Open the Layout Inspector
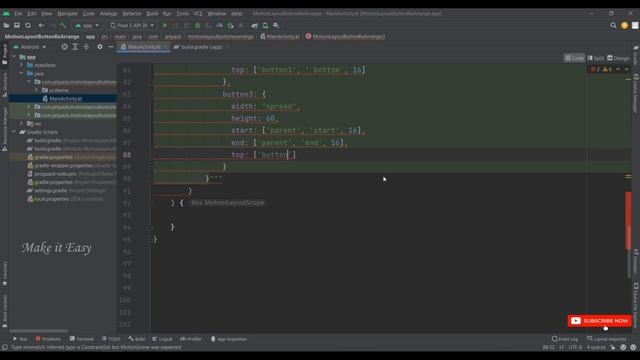The width and height of the screenshot is (640, 360). click(x=607, y=339)
